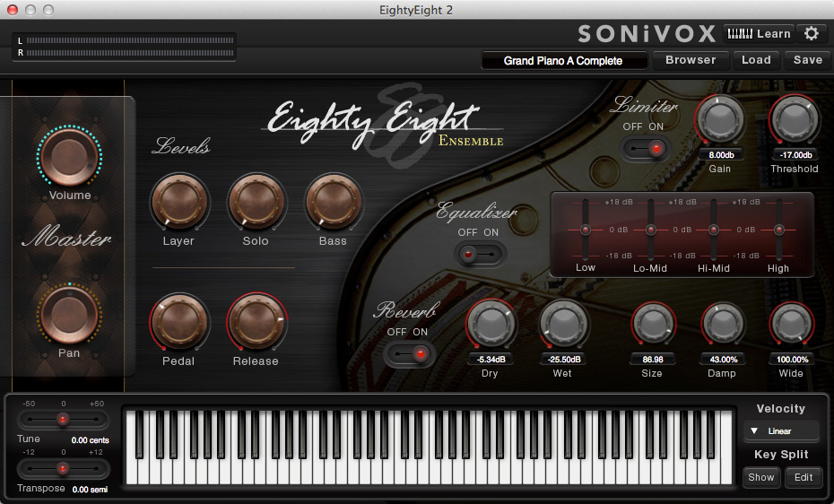Open the settings gear icon
834x504 pixels.
(811, 33)
